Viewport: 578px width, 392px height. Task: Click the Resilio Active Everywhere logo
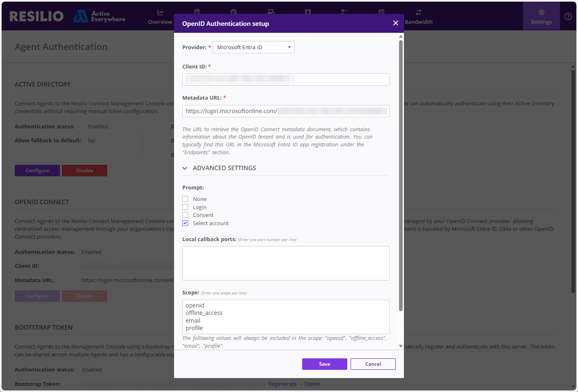coord(67,16)
